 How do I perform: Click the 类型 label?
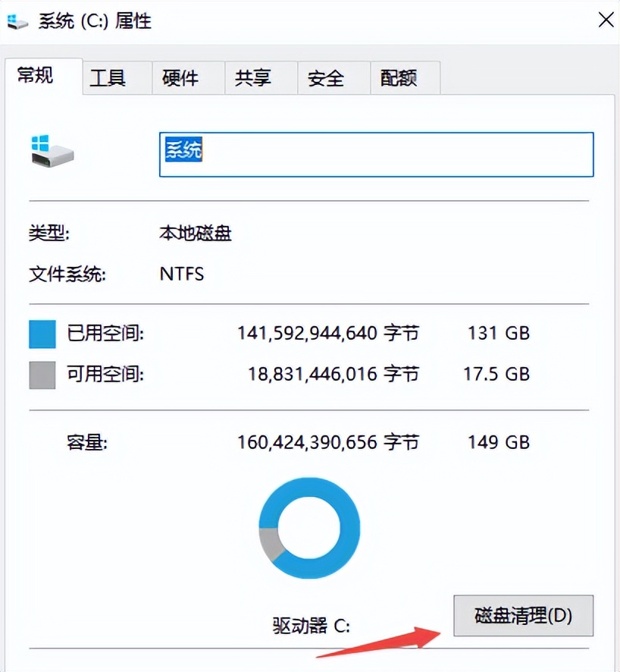click(49, 234)
